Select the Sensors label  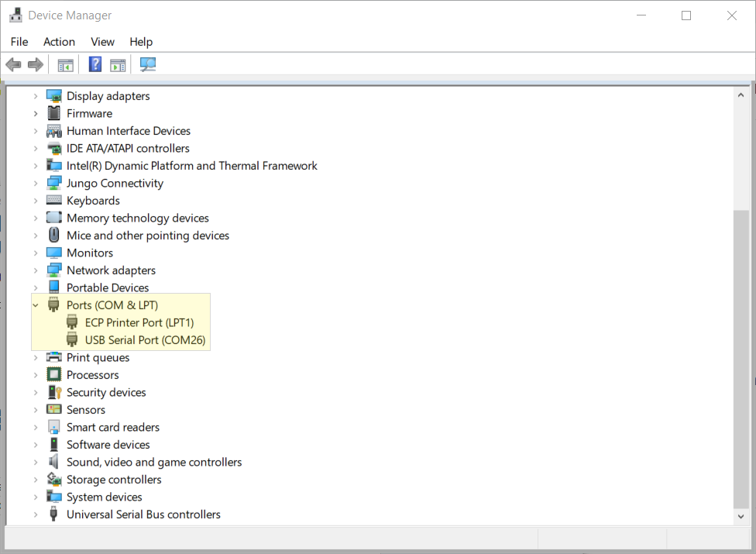86,410
